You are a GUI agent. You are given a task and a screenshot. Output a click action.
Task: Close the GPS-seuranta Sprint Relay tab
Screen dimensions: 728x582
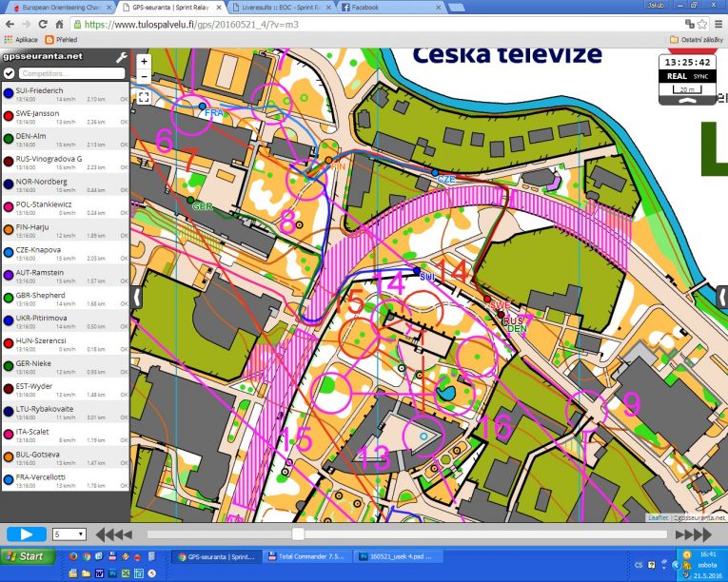tap(219, 8)
